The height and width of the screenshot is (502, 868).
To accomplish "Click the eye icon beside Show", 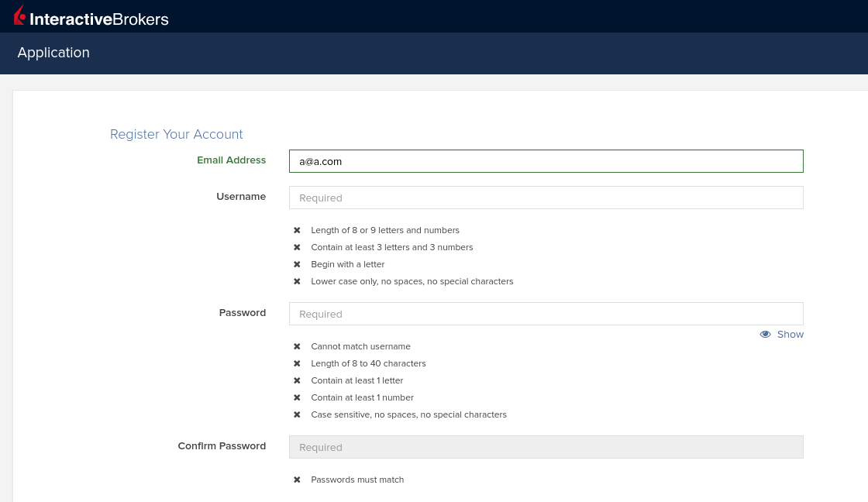I will [x=765, y=335].
